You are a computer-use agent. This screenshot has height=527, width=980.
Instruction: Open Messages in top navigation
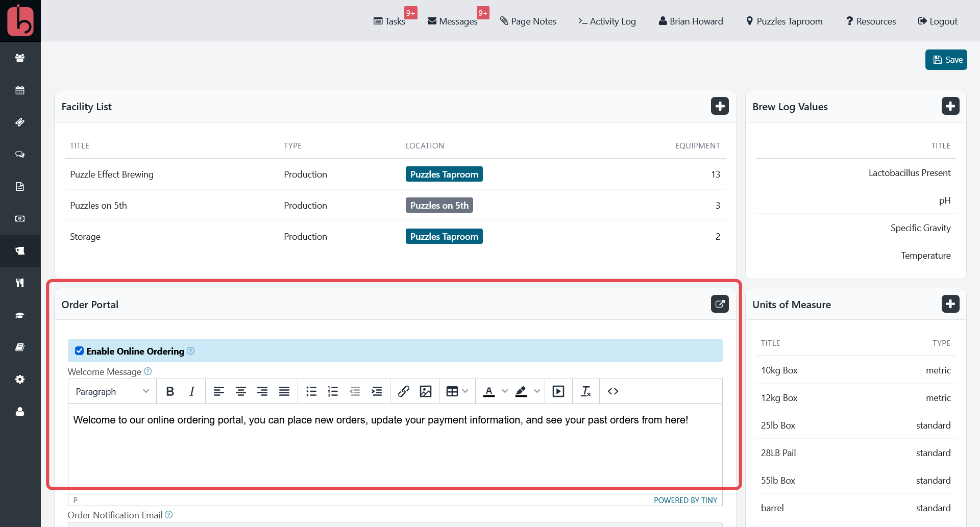453,21
